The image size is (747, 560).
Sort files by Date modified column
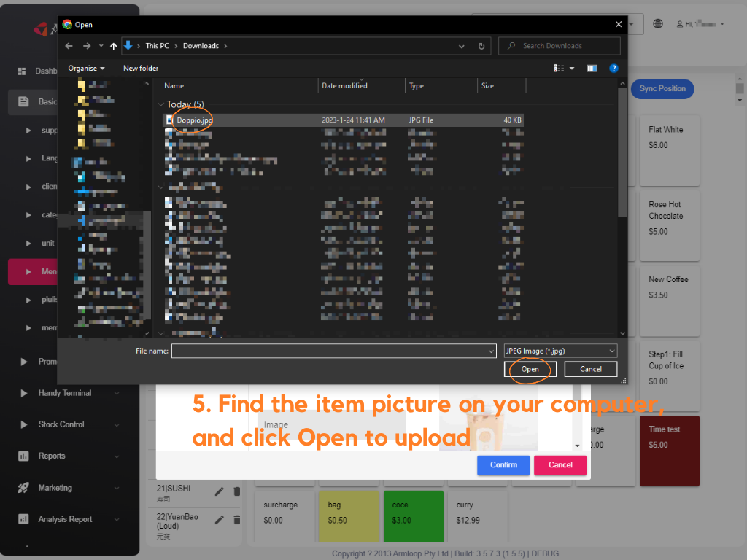(x=344, y=86)
